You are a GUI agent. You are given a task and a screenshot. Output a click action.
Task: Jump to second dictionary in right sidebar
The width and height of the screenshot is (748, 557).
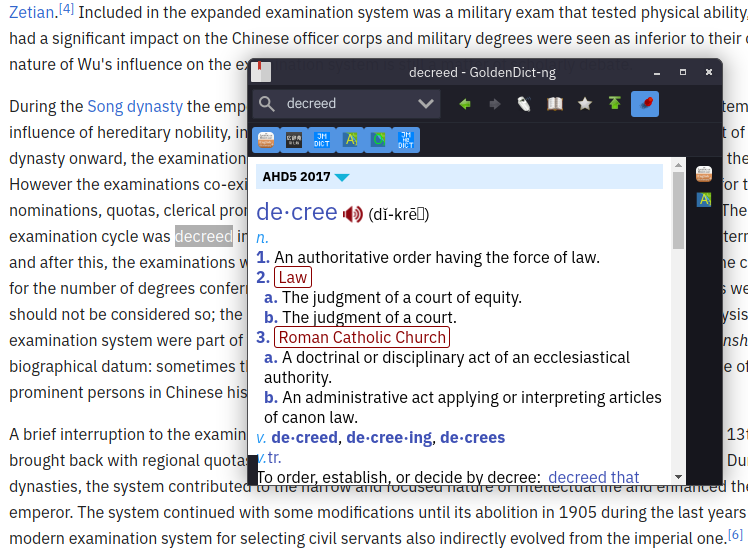coord(704,199)
